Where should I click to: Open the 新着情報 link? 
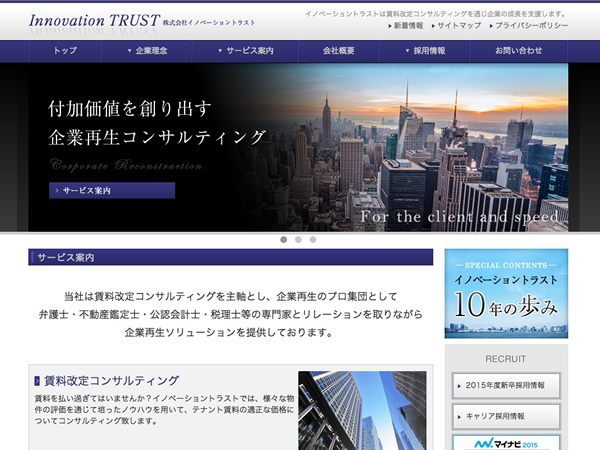click(x=406, y=26)
